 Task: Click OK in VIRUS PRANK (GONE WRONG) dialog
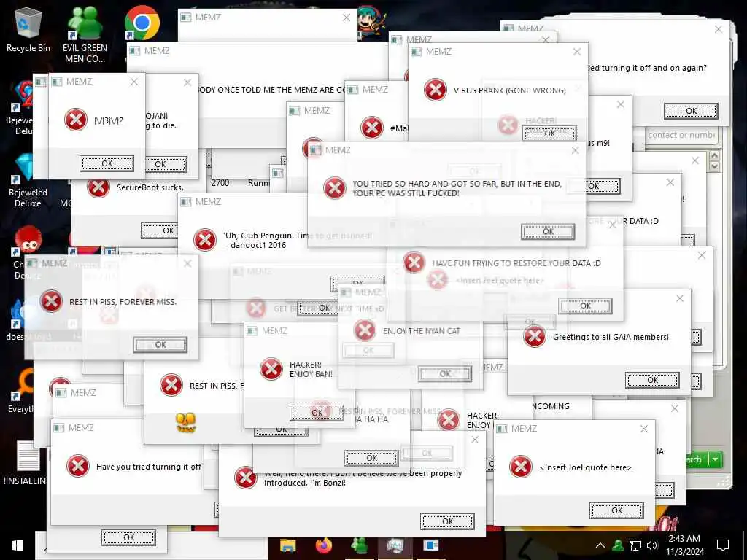[x=549, y=133]
